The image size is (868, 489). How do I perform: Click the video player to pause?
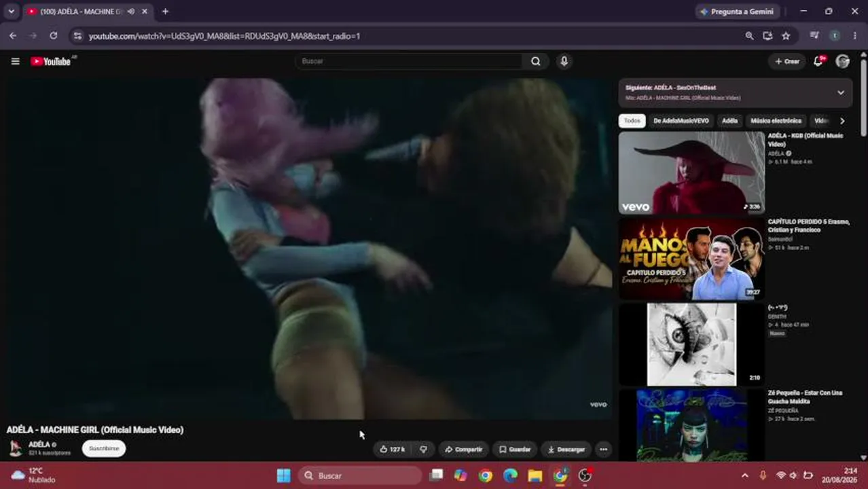309,248
